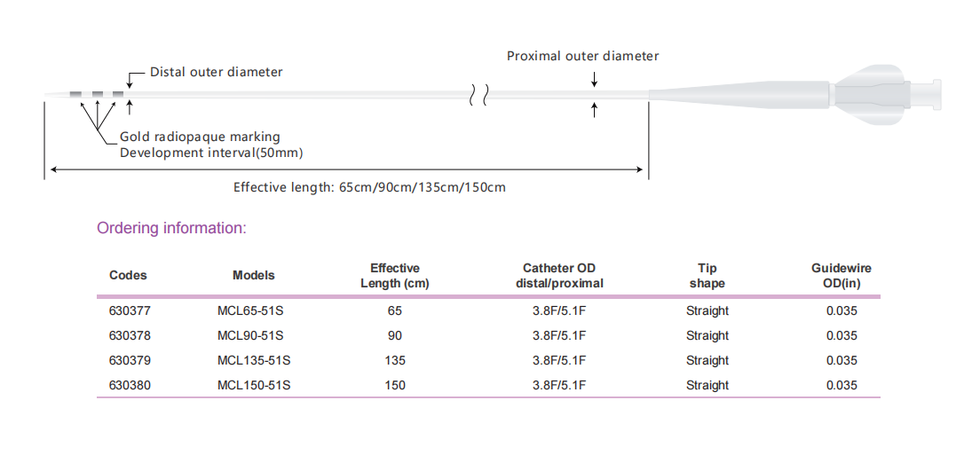Click the 'Codes' column header
980x471 pixels.
pyautogui.click(x=128, y=276)
